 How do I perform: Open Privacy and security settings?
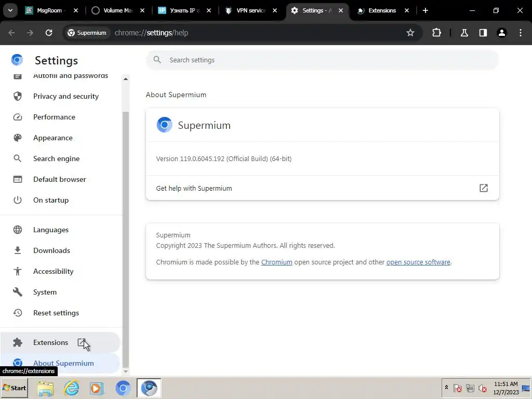click(x=60, y=96)
